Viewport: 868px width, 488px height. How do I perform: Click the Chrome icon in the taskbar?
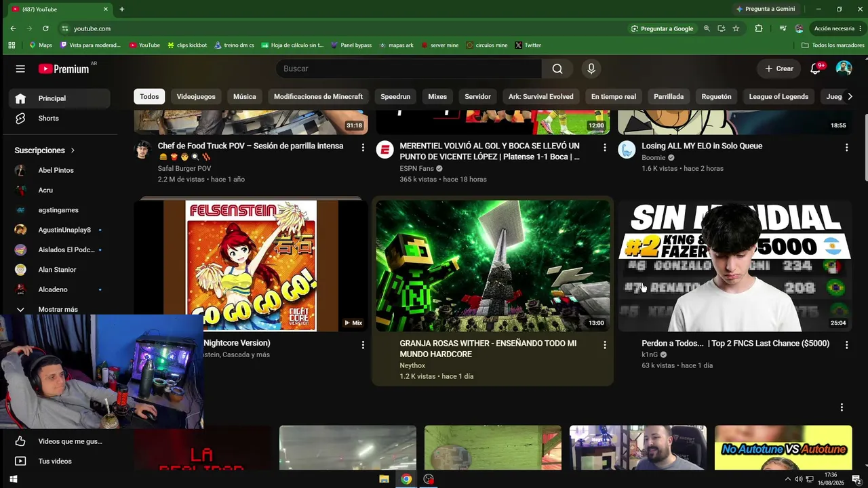406,479
